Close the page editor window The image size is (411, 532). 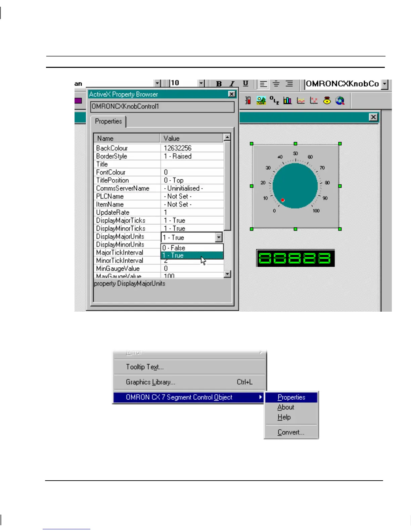click(x=373, y=117)
